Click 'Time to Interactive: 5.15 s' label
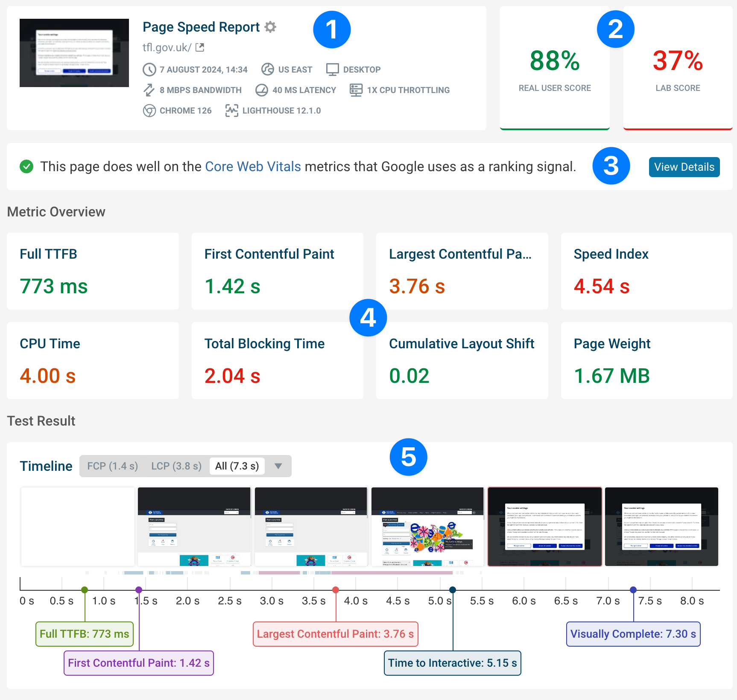 point(453,663)
